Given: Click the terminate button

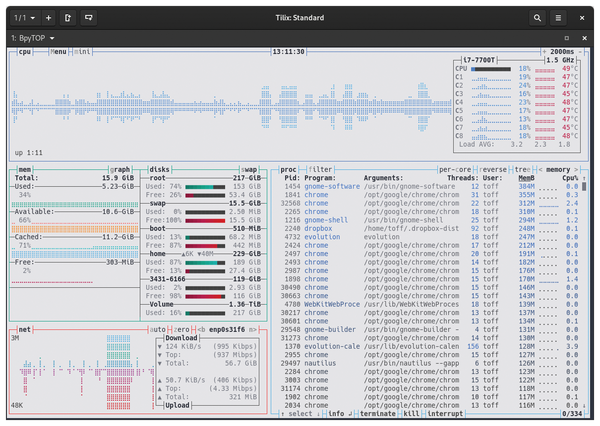Looking at the screenshot, I should point(377,414).
